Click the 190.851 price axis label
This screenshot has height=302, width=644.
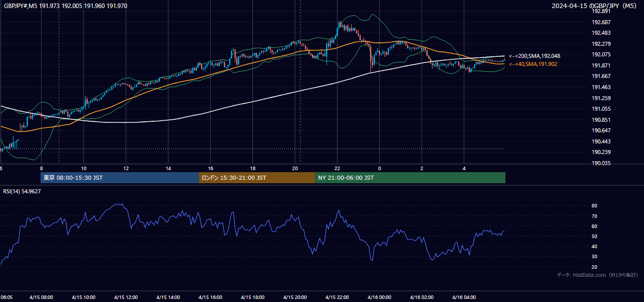click(602, 120)
